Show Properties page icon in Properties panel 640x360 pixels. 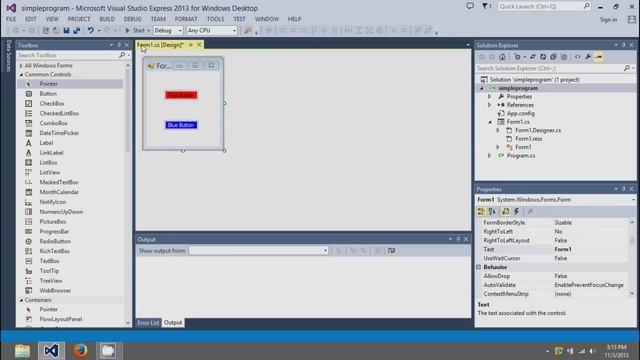[x=506, y=211]
